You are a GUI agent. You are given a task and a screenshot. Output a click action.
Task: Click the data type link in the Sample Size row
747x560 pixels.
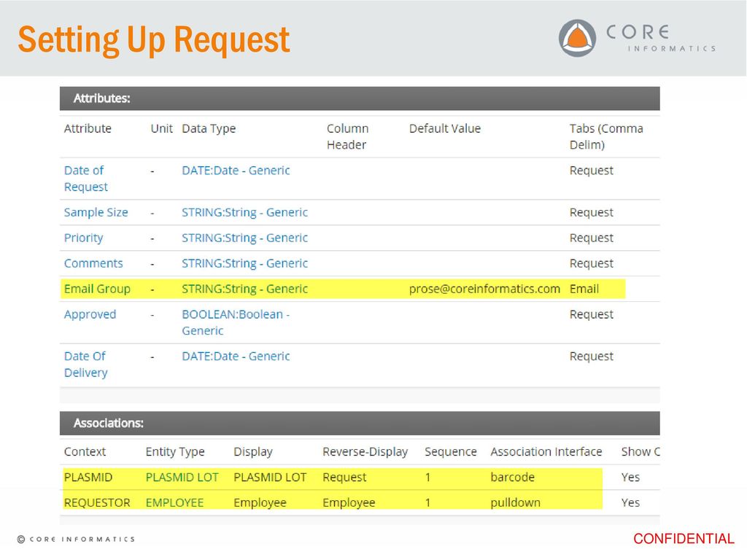tap(245, 212)
